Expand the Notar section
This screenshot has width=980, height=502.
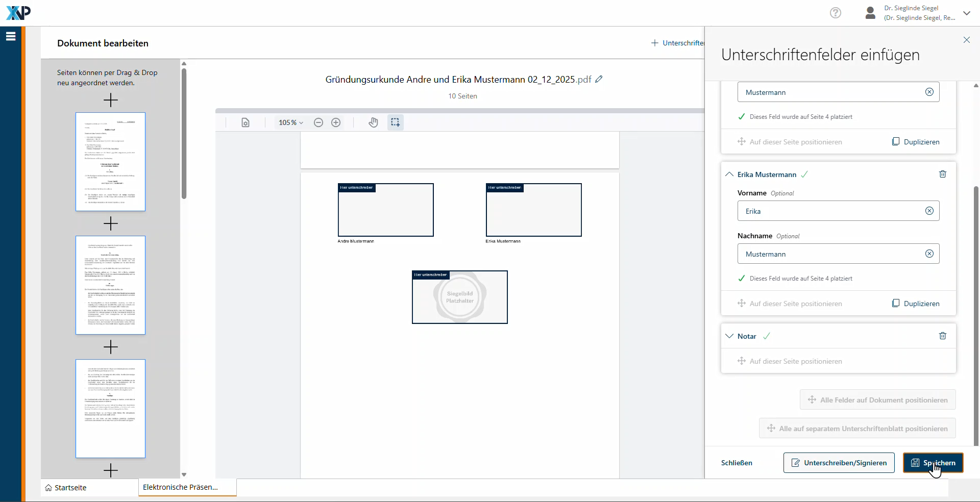pyautogui.click(x=729, y=336)
